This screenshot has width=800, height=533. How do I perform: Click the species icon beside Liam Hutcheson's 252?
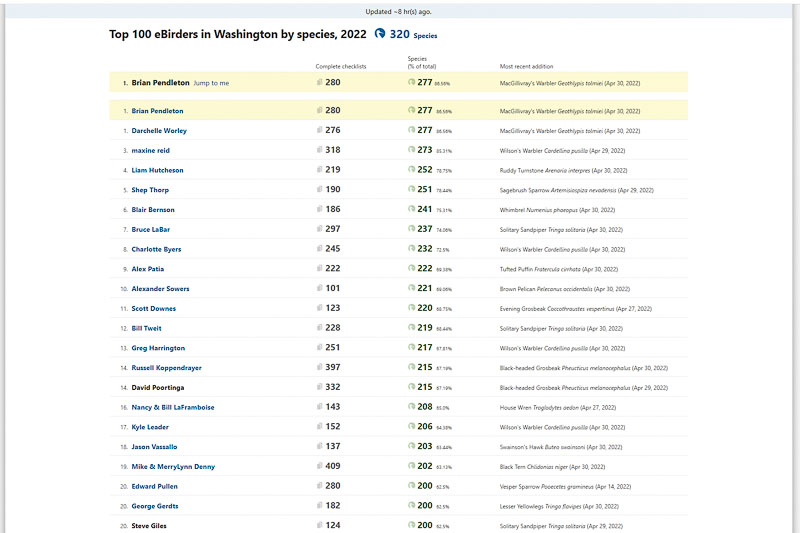411,170
